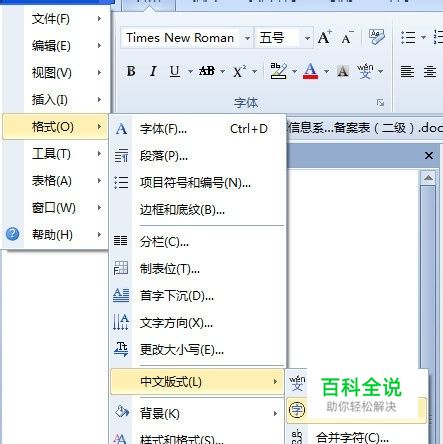Click the Times New Roman font name field

[181, 38]
